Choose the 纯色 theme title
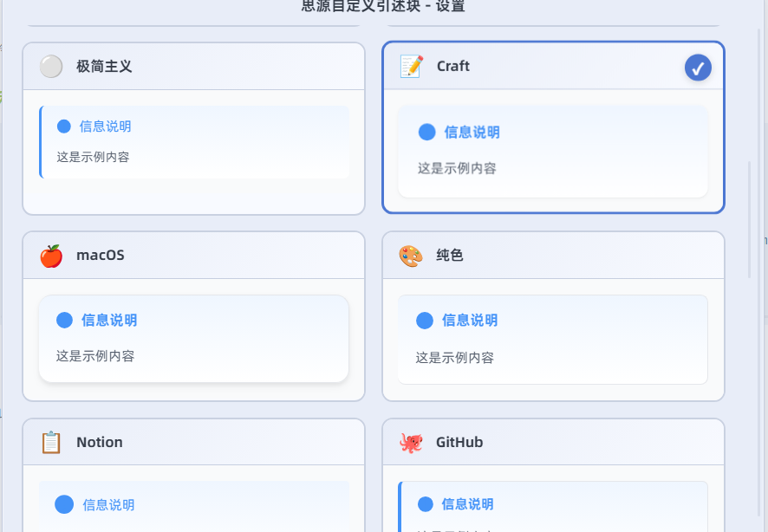 [450, 256]
